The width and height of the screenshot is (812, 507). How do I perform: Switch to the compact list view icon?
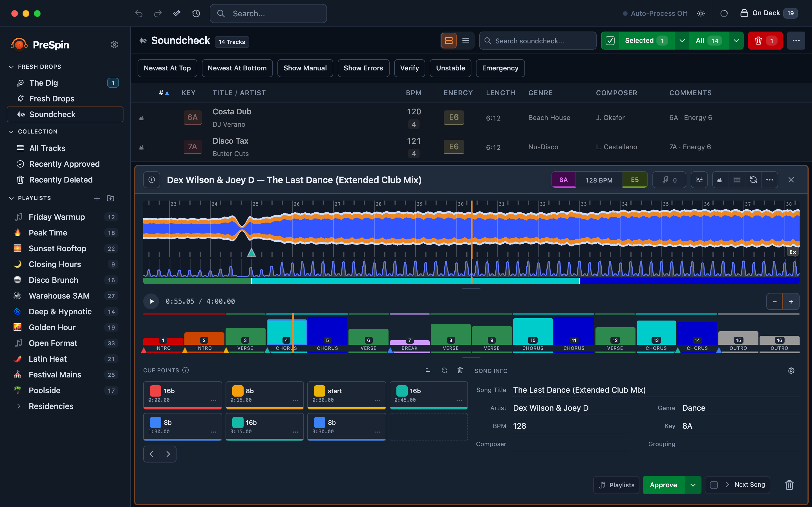pos(466,41)
